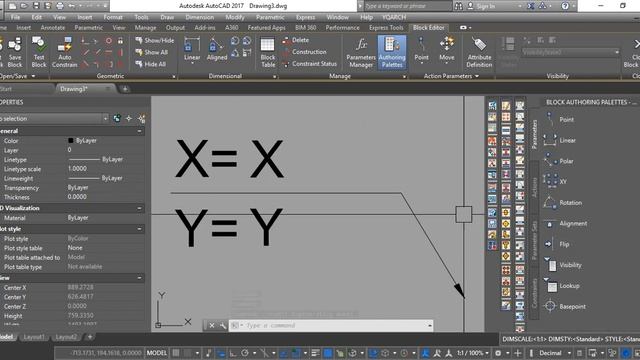Add a new drawing tab
The height and width of the screenshot is (360, 640).
pyautogui.click(x=125, y=89)
